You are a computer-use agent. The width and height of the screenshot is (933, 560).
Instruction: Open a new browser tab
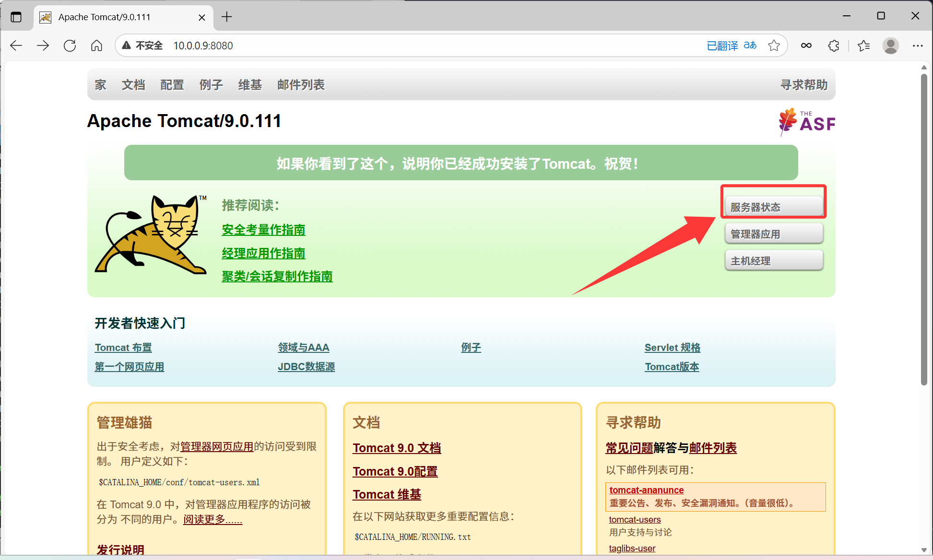point(227,17)
